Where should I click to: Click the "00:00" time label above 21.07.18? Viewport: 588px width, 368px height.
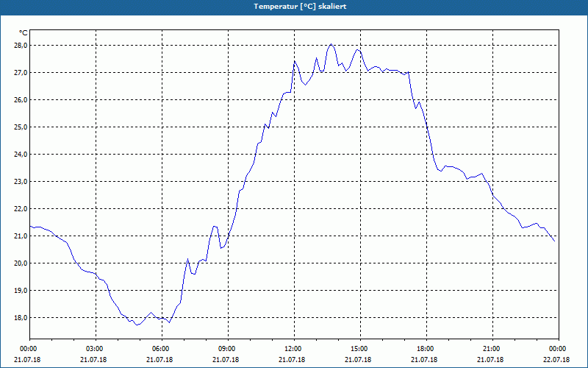pos(28,349)
